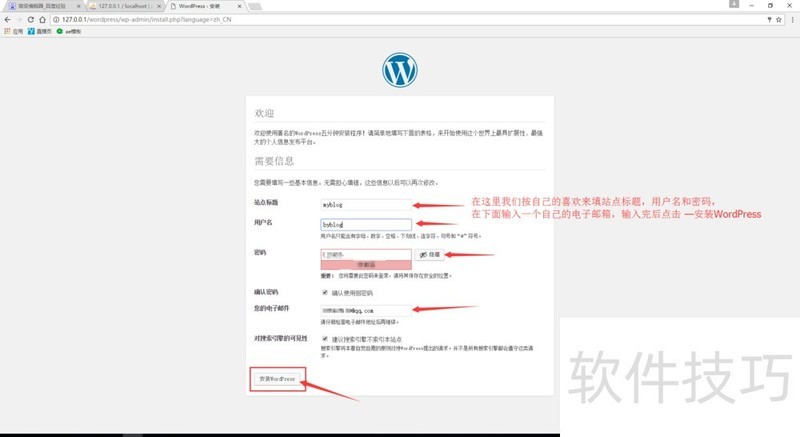The image size is (800, 437).
Task: Click the 用户名 label
Action: [263, 222]
